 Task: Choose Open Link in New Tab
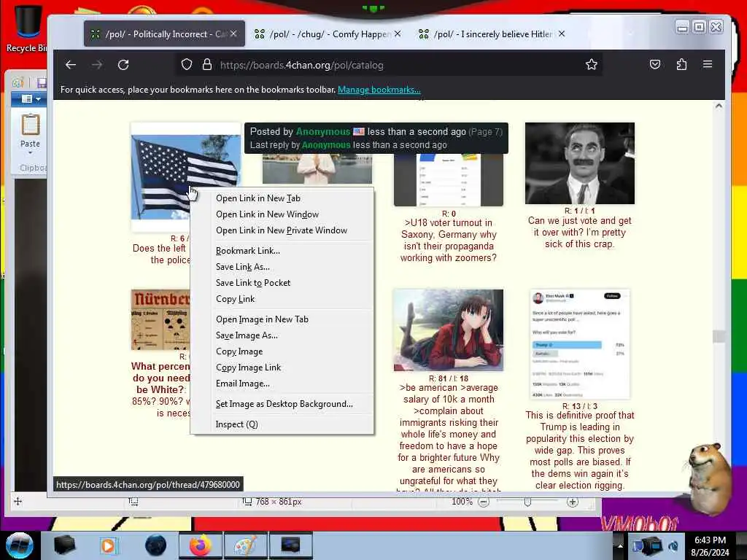(x=282, y=198)
